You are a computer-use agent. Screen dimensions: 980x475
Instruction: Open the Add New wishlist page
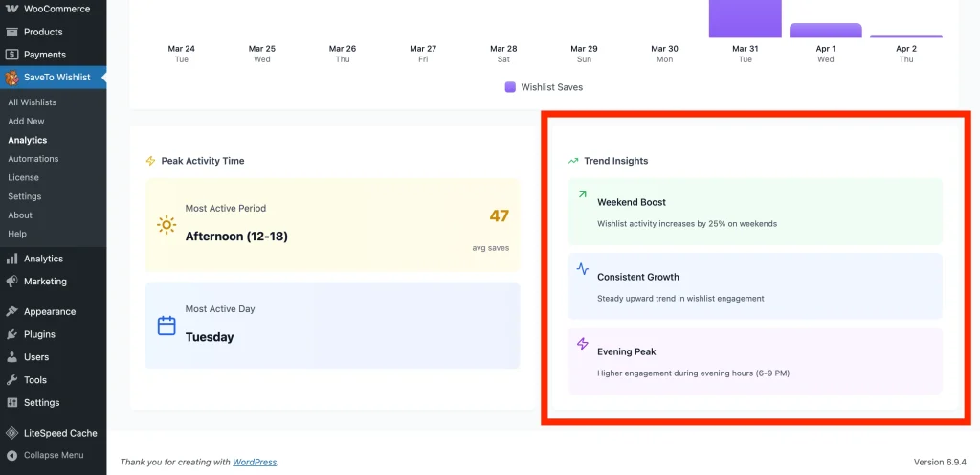pyautogui.click(x=27, y=122)
